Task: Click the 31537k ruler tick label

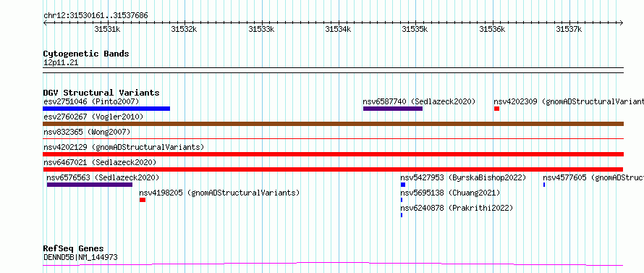Action: point(569,29)
